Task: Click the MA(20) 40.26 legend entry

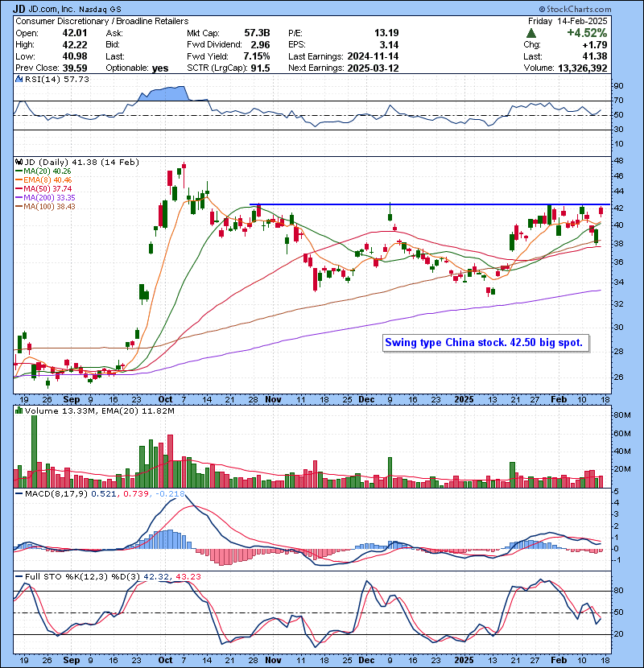Action: [x=43, y=171]
